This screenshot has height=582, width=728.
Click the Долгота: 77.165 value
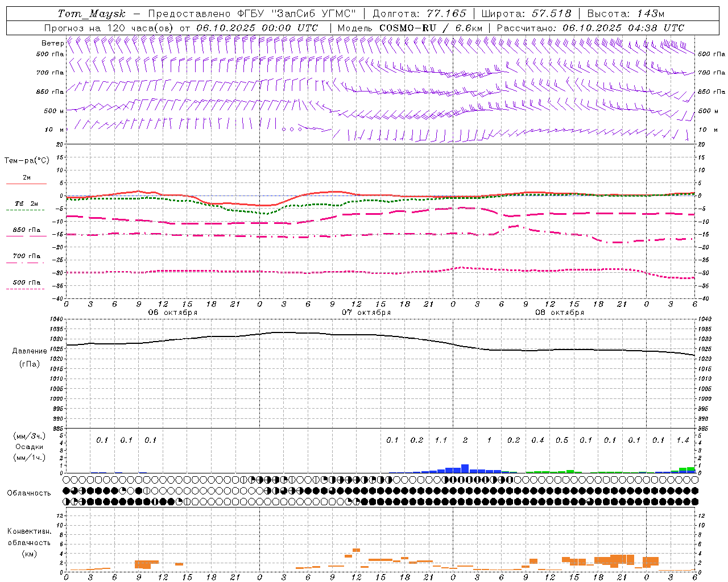[419, 14]
